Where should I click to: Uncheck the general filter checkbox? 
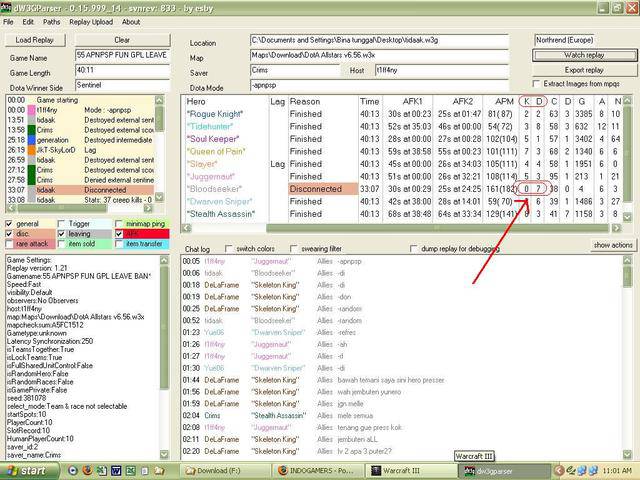[9, 224]
